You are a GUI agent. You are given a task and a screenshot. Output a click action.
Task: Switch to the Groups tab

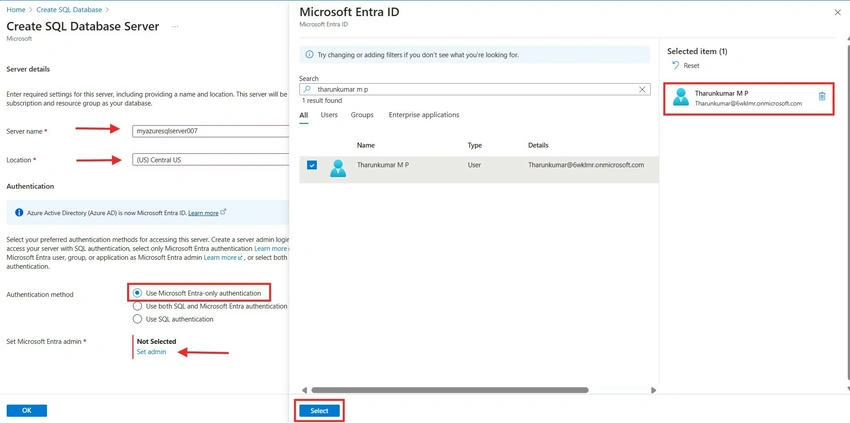(362, 115)
